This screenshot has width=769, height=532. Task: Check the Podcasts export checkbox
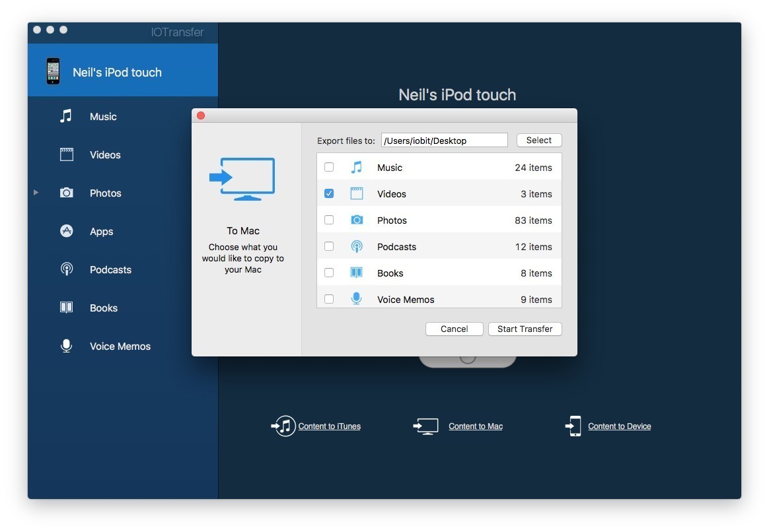pyautogui.click(x=329, y=246)
